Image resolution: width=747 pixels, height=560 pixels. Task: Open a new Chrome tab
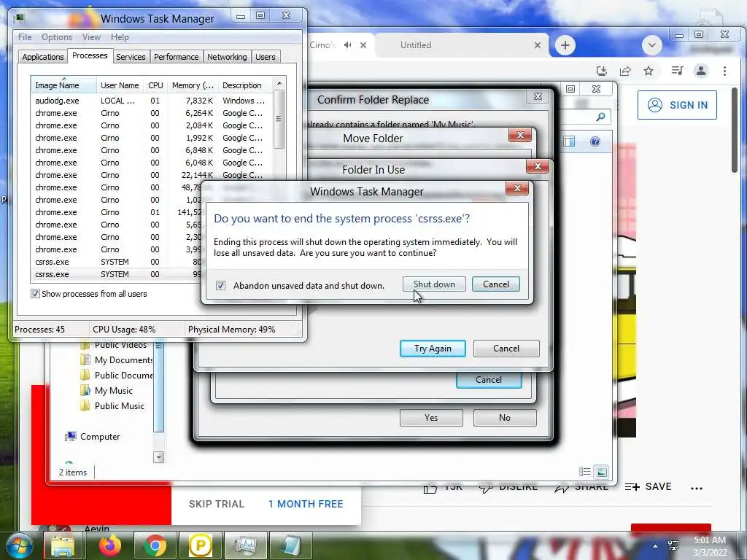tap(565, 45)
